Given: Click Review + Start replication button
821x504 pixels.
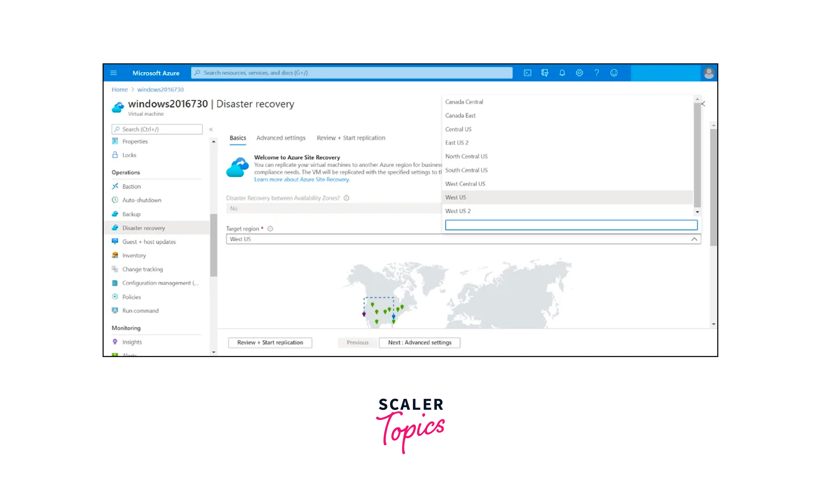Looking at the screenshot, I should (x=270, y=342).
